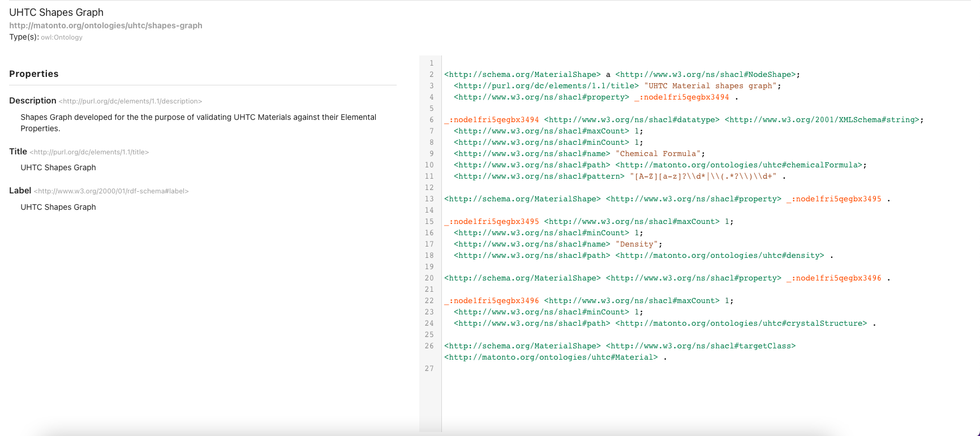980x436 pixels.
Task: Click the XMLSchema#string datatype URI
Action: point(822,120)
